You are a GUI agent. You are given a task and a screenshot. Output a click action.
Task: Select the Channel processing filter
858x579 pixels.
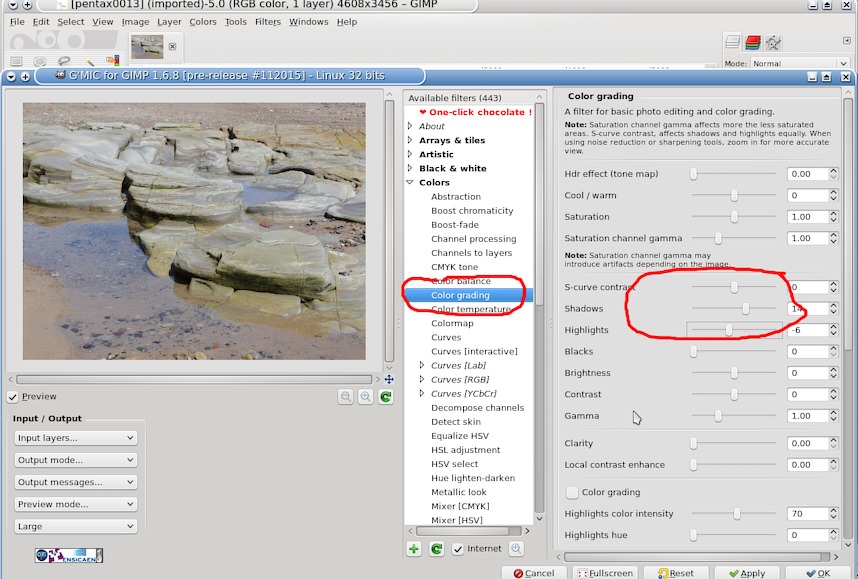tap(473, 239)
